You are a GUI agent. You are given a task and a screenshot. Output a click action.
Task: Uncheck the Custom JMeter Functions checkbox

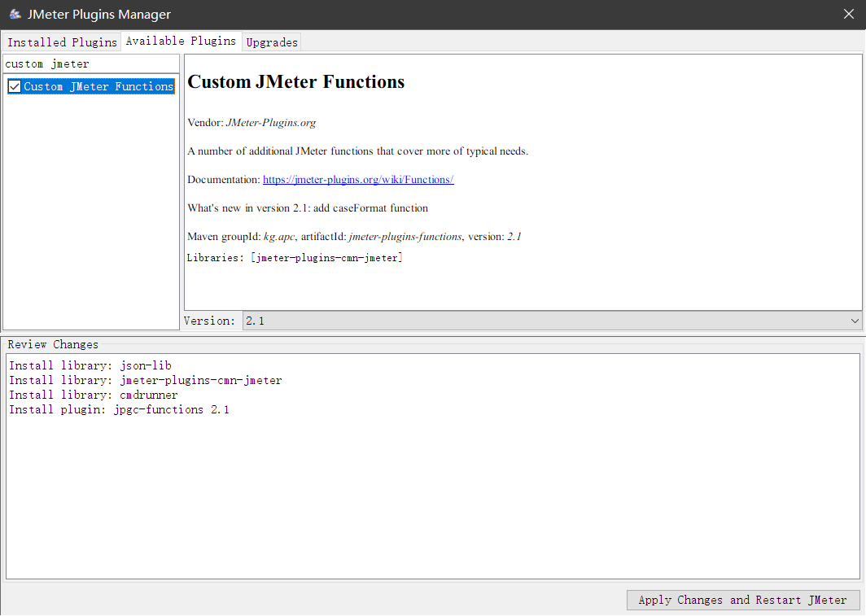pyautogui.click(x=15, y=86)
